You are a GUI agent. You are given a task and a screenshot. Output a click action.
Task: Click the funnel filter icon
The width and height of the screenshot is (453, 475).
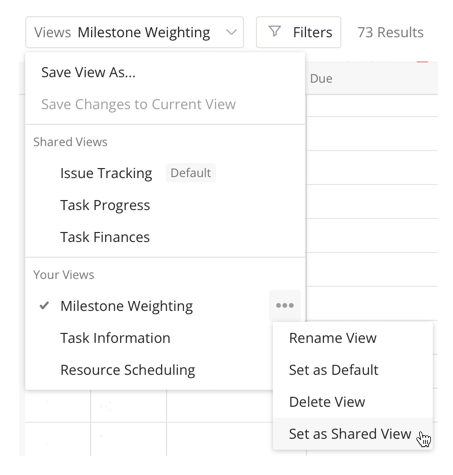coord(275,32)
